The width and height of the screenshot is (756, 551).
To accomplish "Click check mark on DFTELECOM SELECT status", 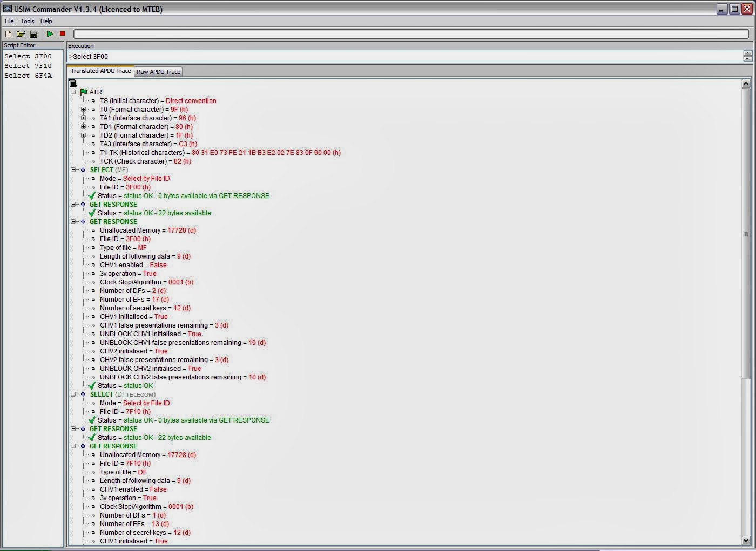I will point(92,420).
